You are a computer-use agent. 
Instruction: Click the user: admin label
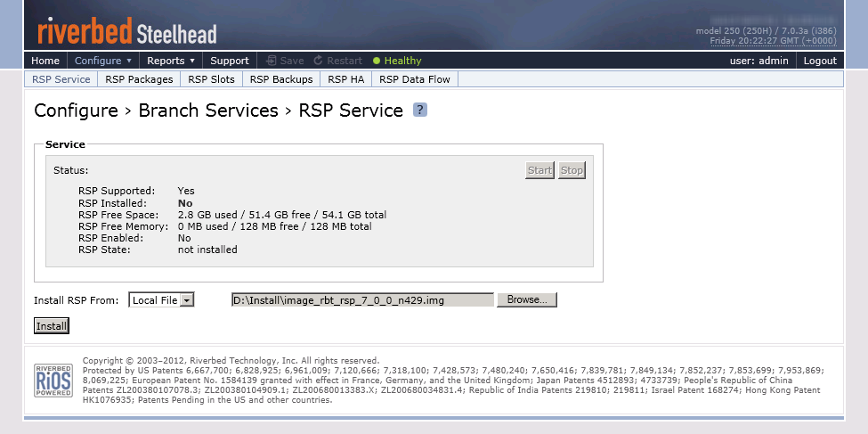(758, 61)
